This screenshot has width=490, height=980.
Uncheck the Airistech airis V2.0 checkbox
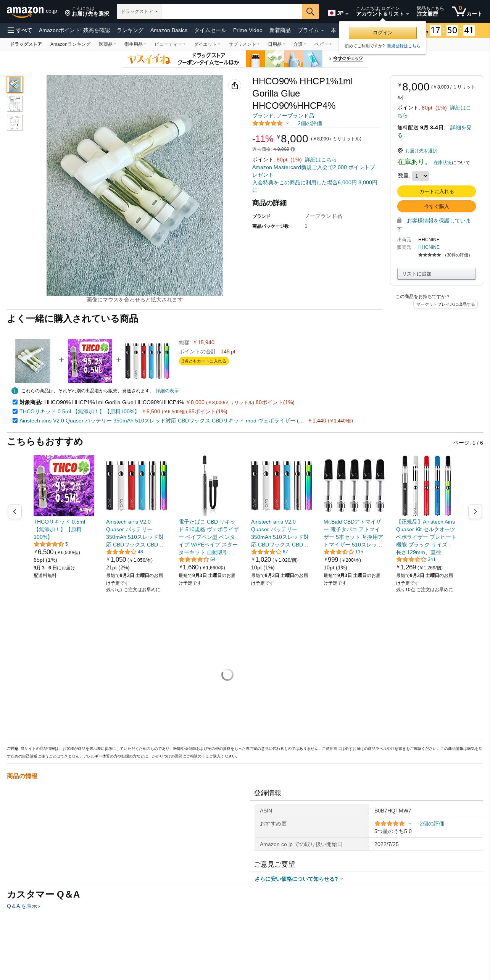[x=15, y=420]
